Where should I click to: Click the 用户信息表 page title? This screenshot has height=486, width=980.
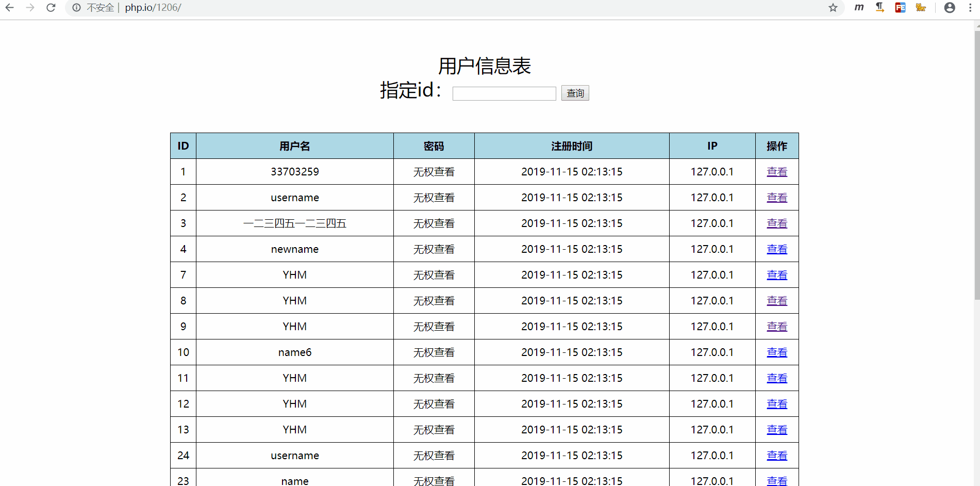point(485,66)
